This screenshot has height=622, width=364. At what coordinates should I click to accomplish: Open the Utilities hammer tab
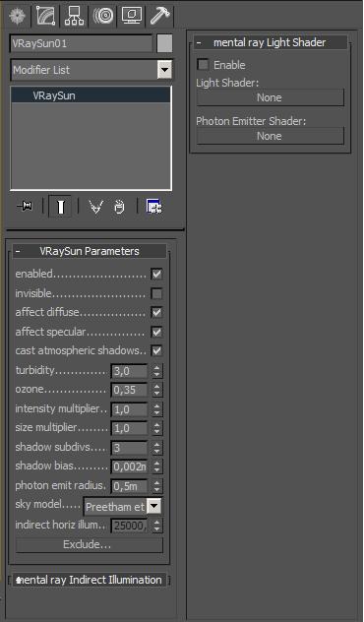pyautogui.click(x=159, y=17)
